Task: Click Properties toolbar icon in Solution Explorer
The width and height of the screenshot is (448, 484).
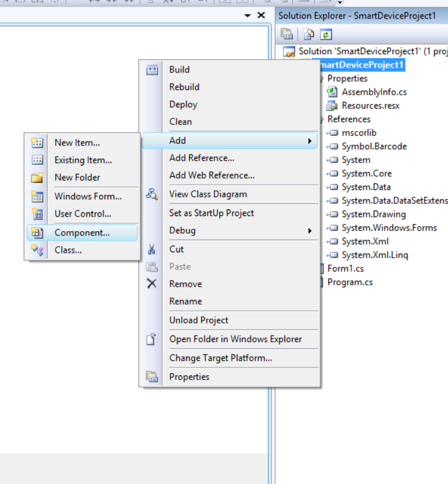Action: tap(287, 34)
